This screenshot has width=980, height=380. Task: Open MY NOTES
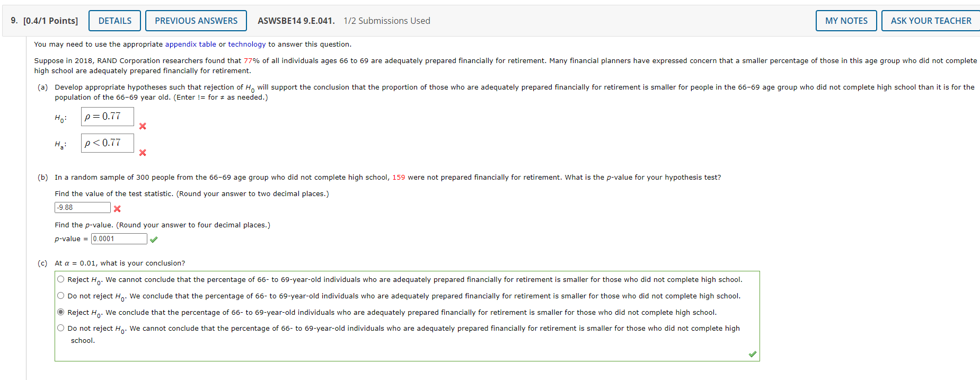coord(846,20)
